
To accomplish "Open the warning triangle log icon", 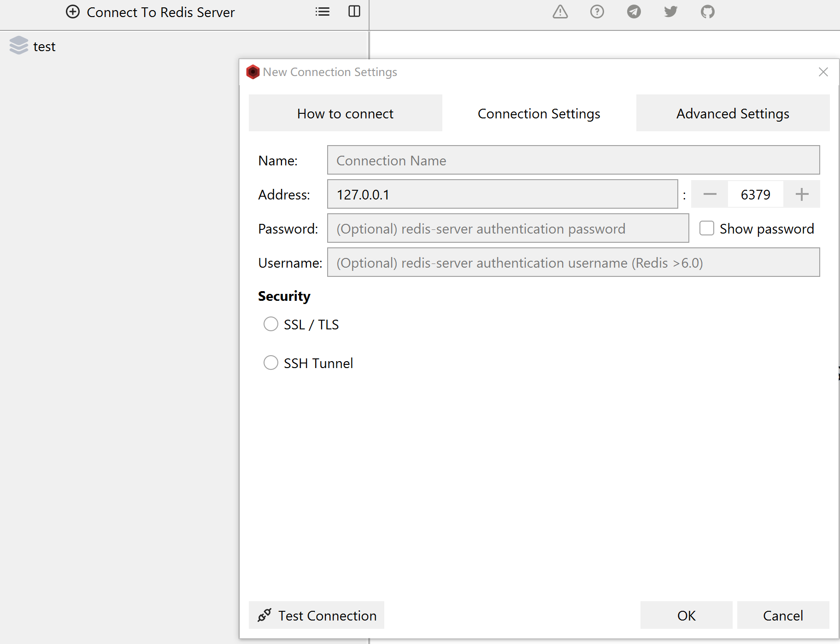I will tap(560, 12).
